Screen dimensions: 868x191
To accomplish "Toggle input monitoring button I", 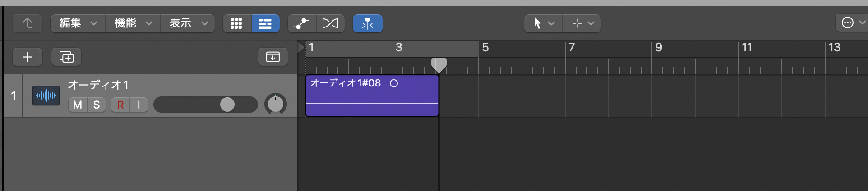I will pyautogui.click(x=139, y=105).
